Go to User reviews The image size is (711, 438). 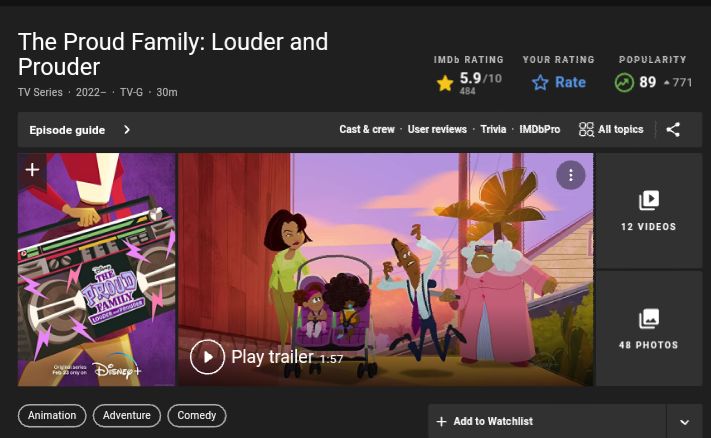437,129
